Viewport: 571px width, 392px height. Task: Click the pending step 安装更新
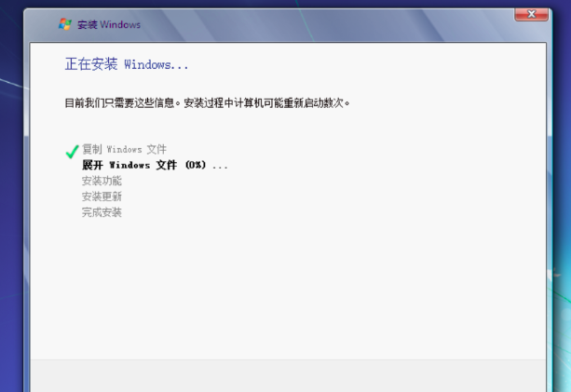[x=102, y=196]
